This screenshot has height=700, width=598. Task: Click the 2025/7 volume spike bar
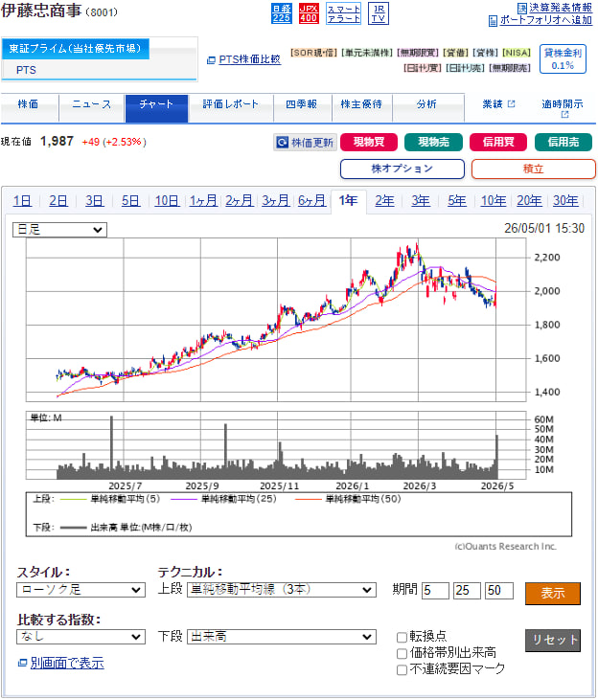[x=112, y=447]
